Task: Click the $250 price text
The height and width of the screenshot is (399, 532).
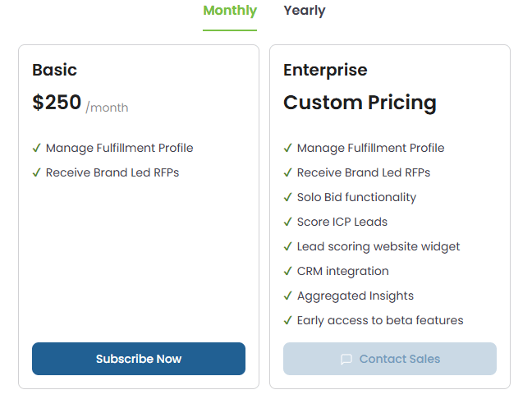Action: click(x=57, y=103)
